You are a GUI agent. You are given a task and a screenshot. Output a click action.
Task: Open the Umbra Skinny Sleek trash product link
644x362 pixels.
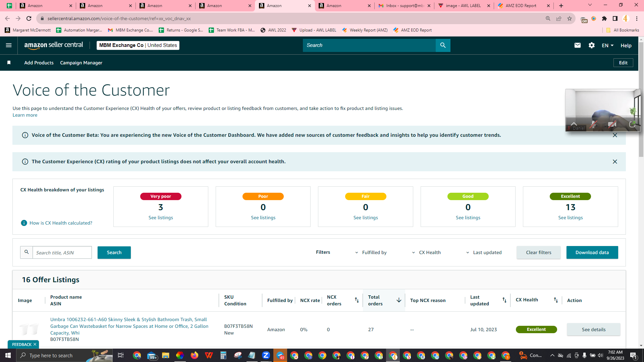pyautogui.click(x=129, y=326)
